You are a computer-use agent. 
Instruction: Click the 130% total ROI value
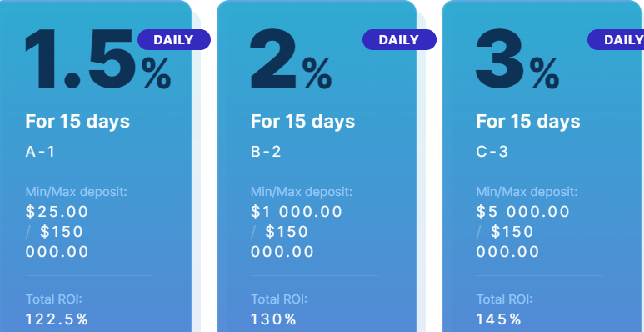coord(273,319)
